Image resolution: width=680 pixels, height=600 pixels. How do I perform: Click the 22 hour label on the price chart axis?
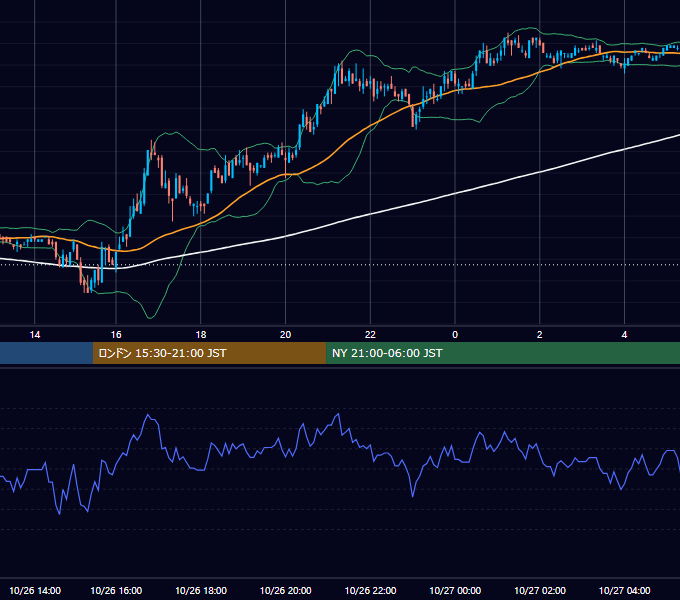370,335
